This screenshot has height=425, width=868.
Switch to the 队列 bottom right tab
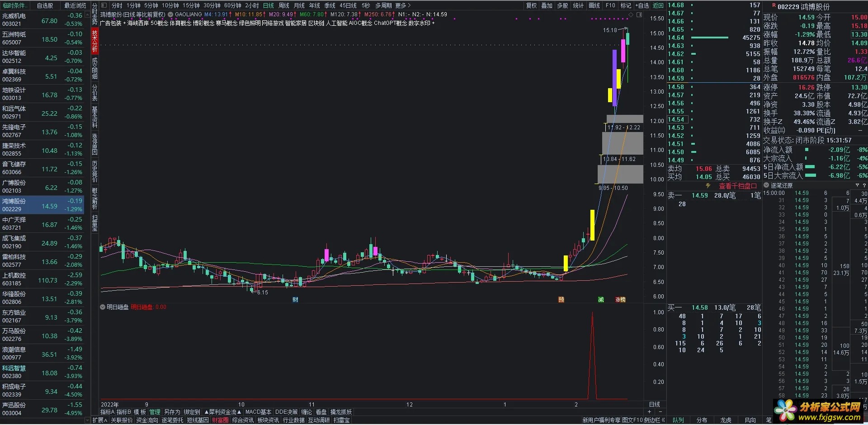click(x=678, y=420)
